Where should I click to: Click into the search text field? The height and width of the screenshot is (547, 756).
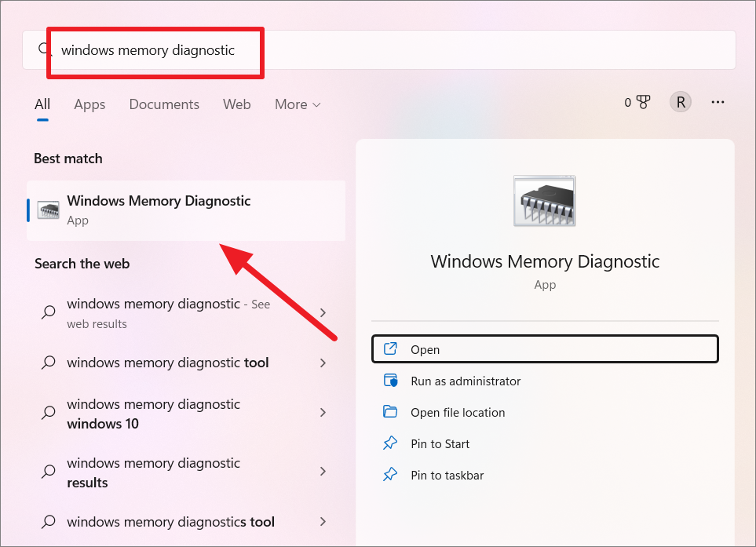point(378,50)
